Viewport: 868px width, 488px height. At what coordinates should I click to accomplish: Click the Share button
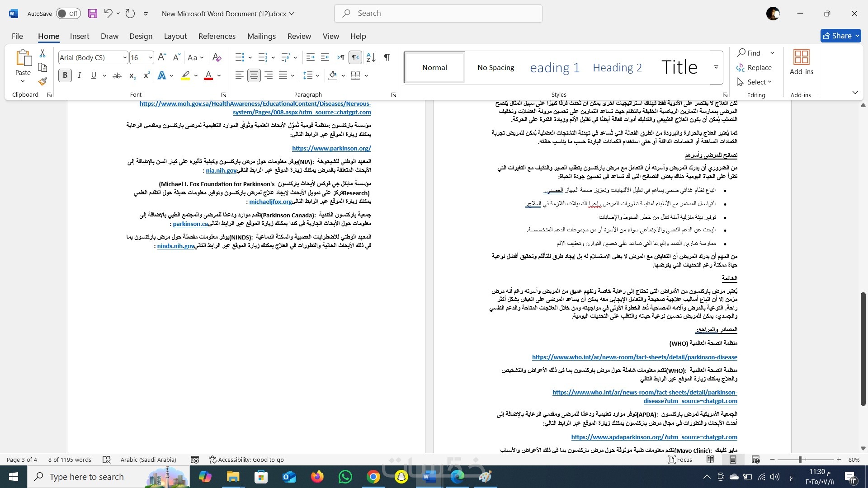point(840,36)
